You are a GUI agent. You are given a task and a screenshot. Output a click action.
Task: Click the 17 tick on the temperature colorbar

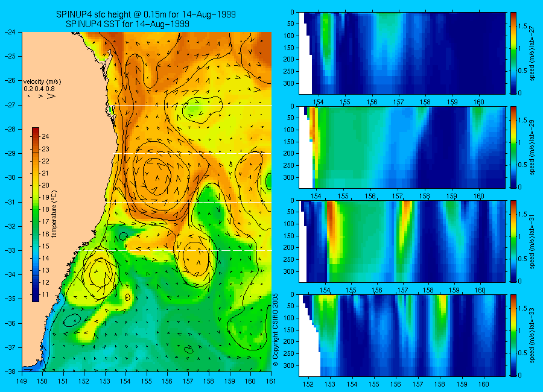coord(45,221)
